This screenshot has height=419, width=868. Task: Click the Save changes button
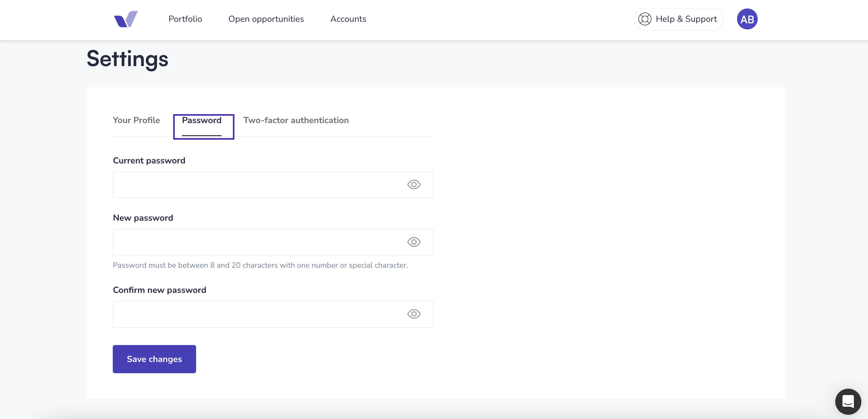tap(154, 359)
